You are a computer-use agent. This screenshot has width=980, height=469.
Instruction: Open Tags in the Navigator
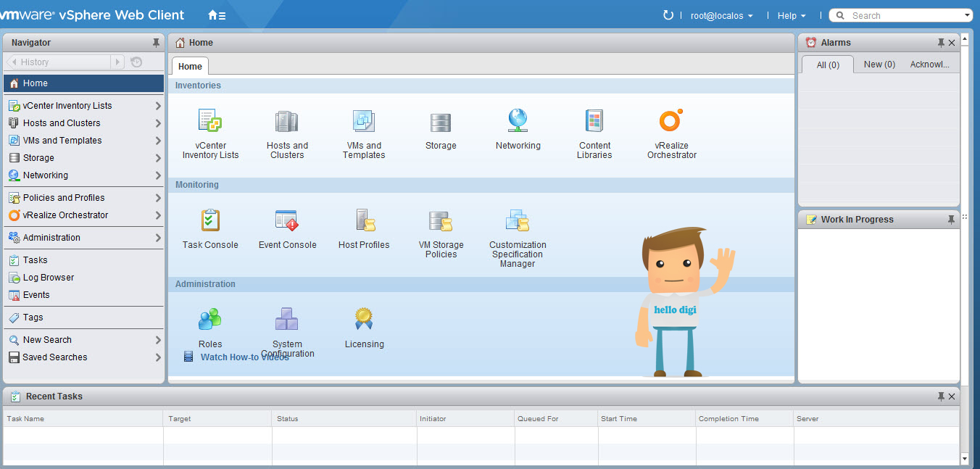[84, 317]
